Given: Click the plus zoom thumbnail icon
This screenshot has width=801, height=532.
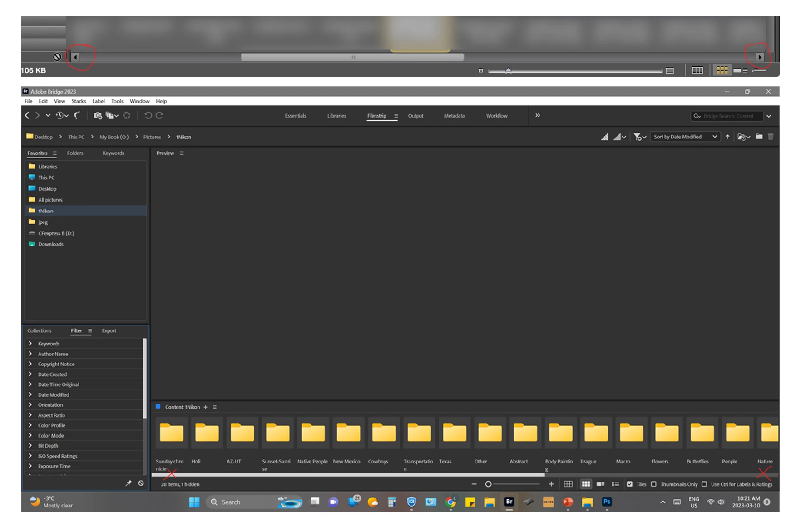Looking at the screenshot, I should pos(551,484).
